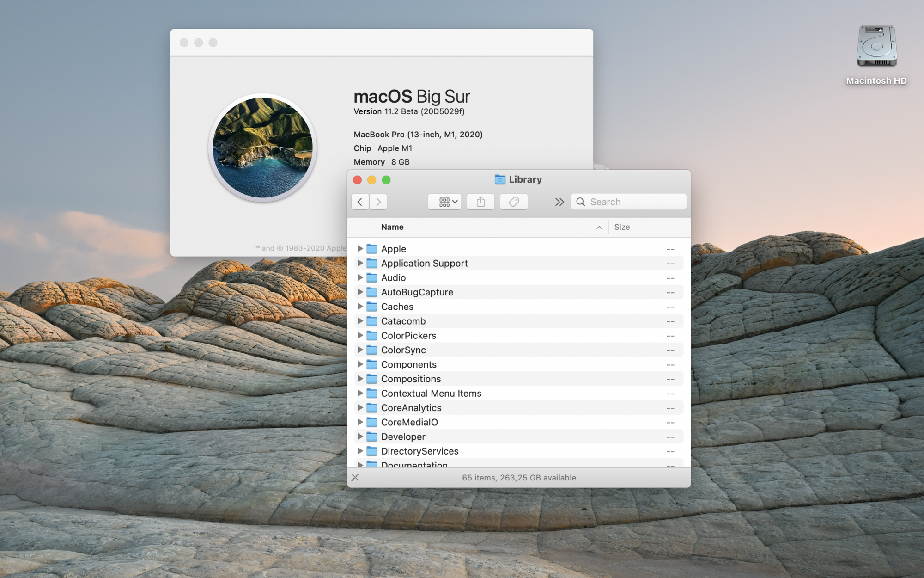Click the Edit Tags toolbar icon
Screen dimensions: 924x578
tap(514, 202)
